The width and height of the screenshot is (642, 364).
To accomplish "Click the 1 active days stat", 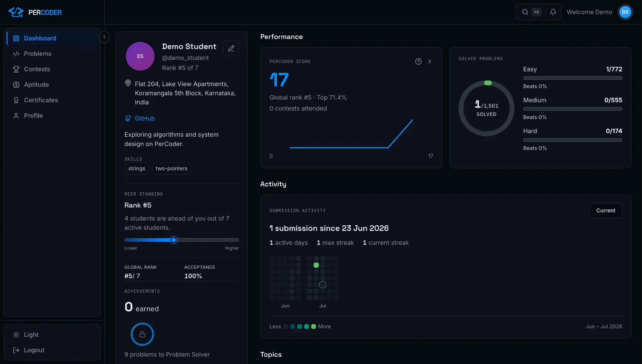I will [x=288, y=243].
